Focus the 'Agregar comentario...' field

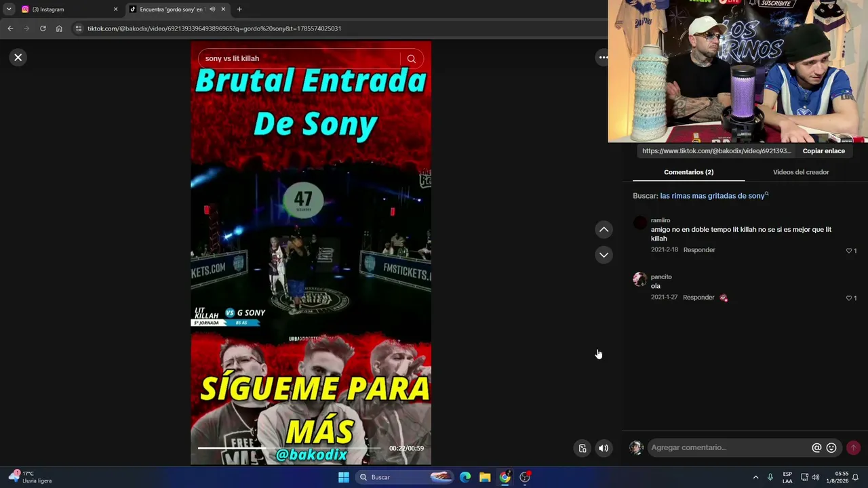click(729, 448)
